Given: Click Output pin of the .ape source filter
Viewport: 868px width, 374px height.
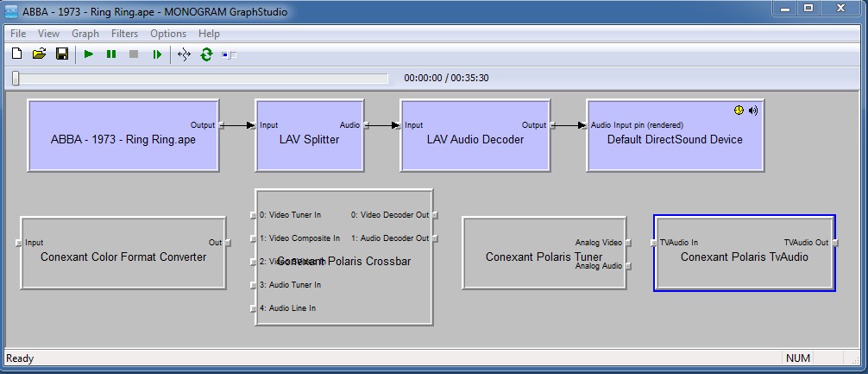Looking at the screenshot, I should click(222, 125).
